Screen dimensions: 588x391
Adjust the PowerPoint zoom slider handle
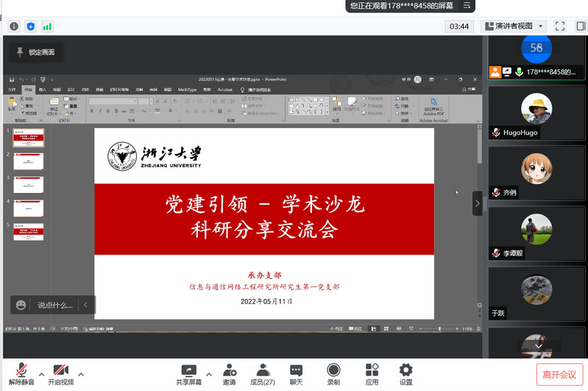pyautogui.click(x=439, y=328)
